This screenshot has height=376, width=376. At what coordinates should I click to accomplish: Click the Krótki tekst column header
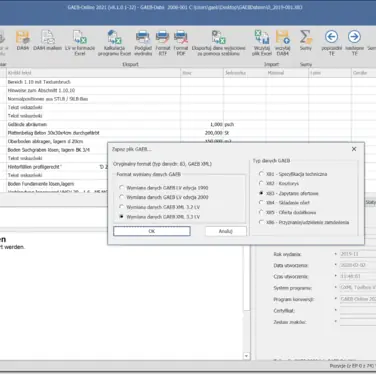click(93, 73)
